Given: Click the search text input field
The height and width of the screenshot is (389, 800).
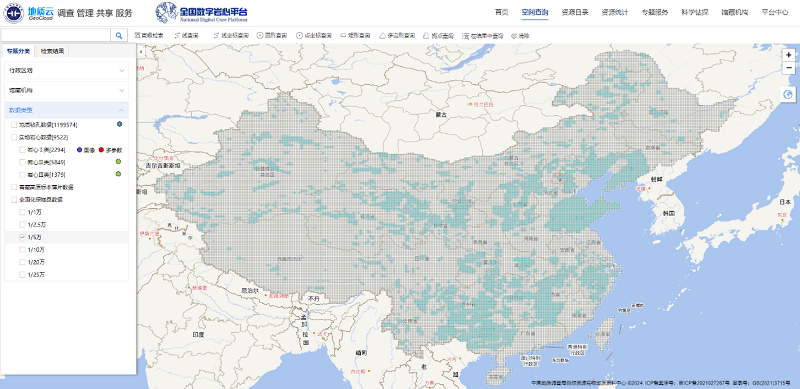Looking at the screenshot, I should (56, 35).
